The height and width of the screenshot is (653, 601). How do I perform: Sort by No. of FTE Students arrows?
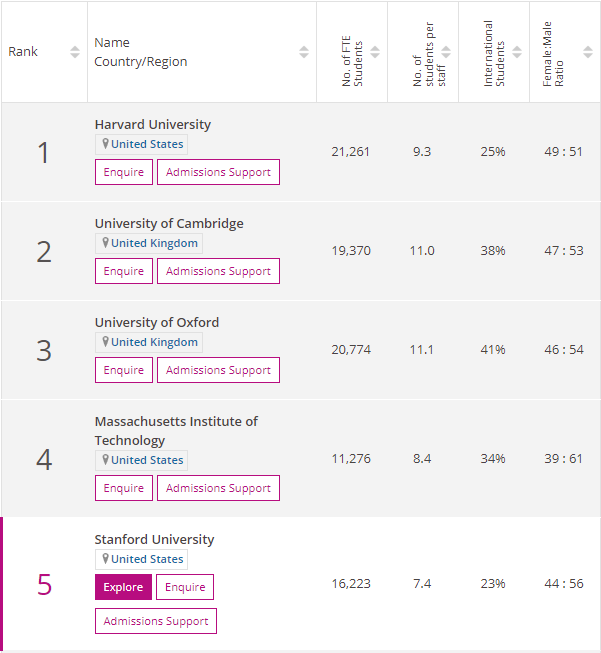point(375,52)
